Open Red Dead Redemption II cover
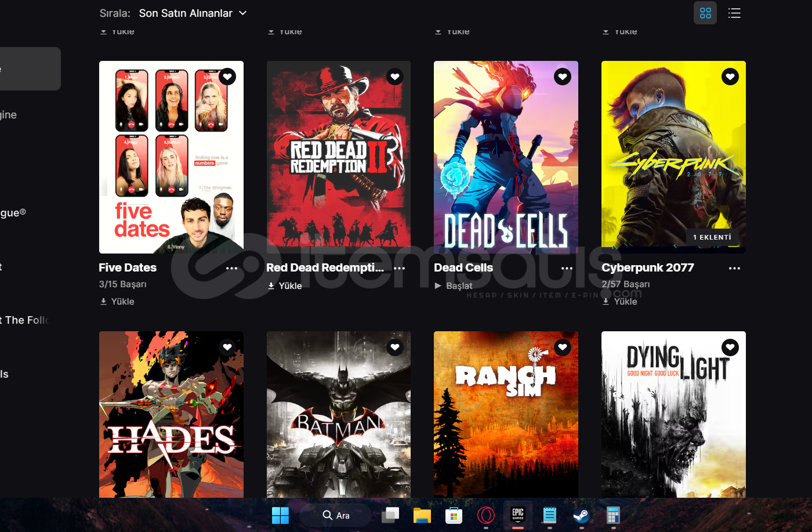The height and width of the screenshot is (532, 812). pyautogui.click(x=339, y=157)
